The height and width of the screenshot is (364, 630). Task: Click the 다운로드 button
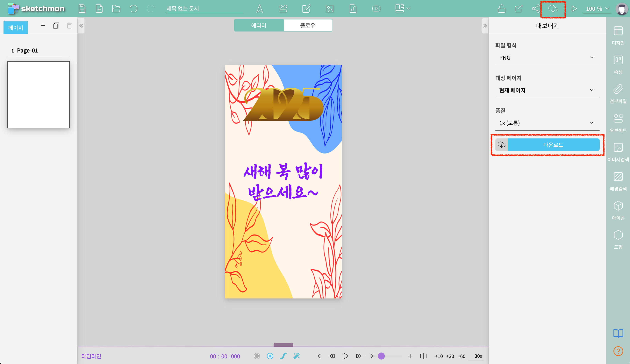click(553, 145)
